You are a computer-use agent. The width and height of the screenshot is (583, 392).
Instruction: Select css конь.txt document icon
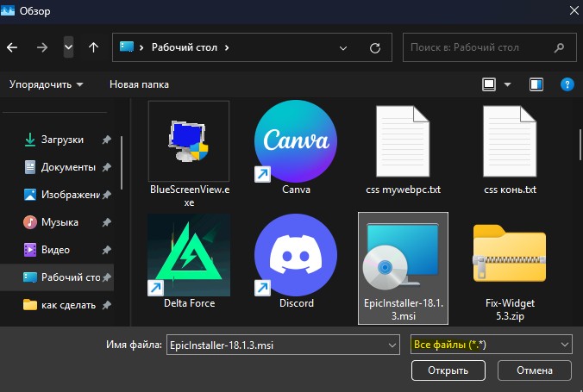(510, 141)
